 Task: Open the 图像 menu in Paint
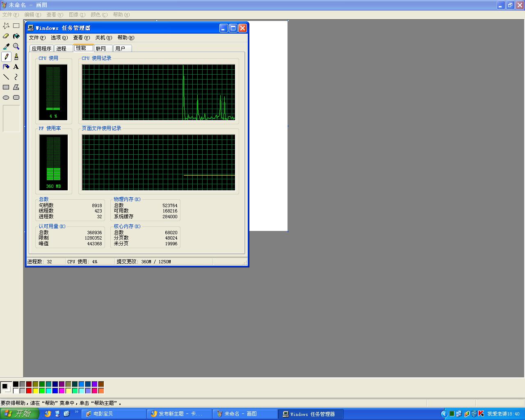(x=77, y=15)
